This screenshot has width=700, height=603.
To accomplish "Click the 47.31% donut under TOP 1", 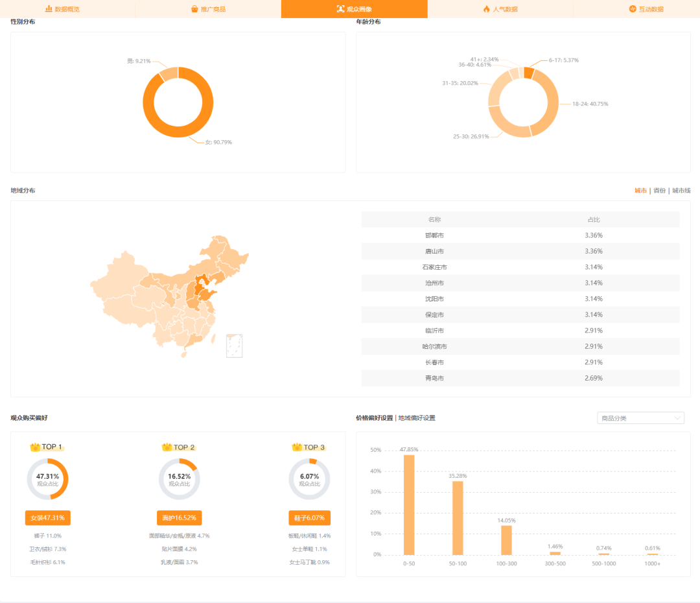I will (x=48, y=479).
